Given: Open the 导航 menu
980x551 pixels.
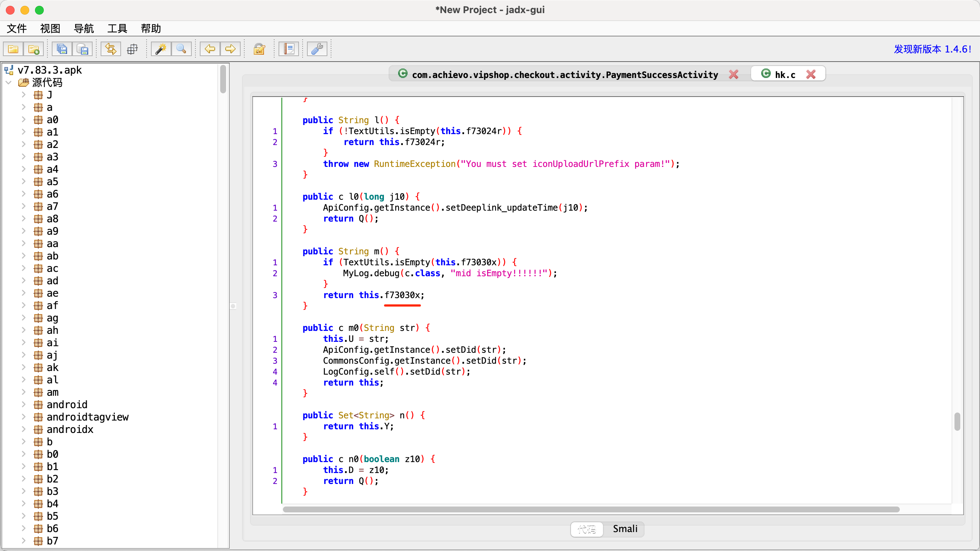Looking at the screenshot, I should 84,28.
